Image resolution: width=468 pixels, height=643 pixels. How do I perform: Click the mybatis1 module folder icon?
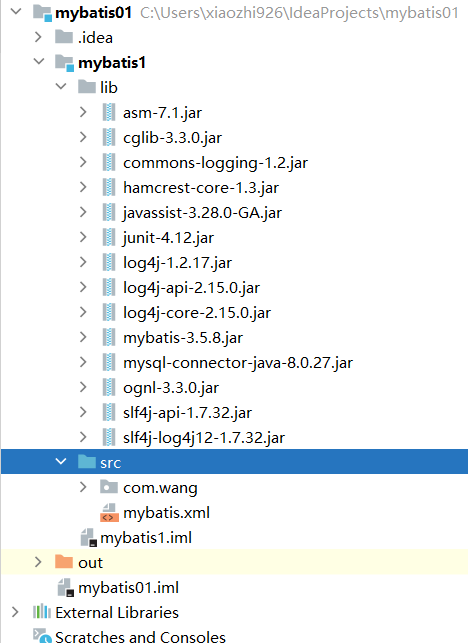pyautogui.click(x=65, y=63)
